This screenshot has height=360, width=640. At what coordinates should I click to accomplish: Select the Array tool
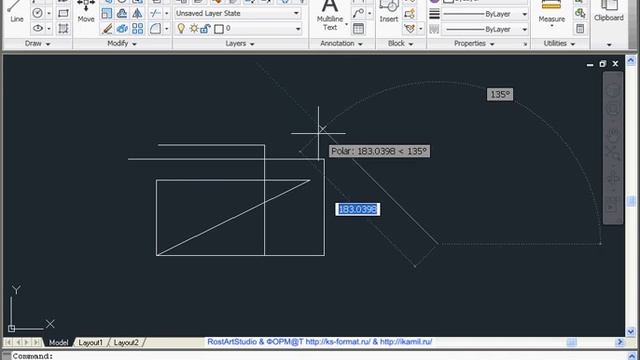pos(138,29)
